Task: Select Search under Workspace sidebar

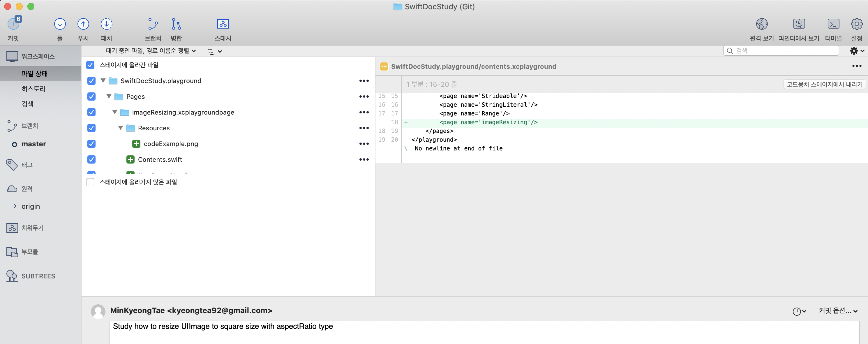Action: point(27,104)
